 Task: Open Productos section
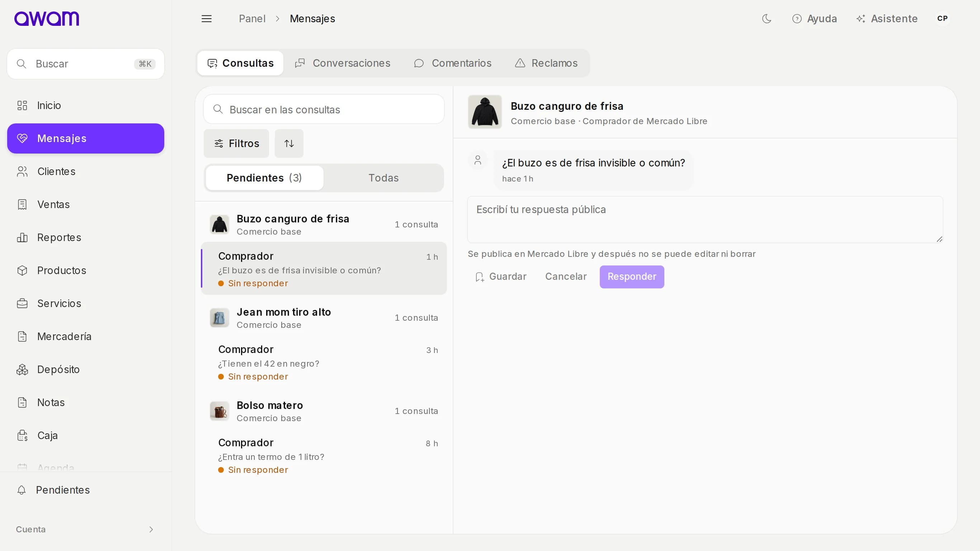click(86, 270)
